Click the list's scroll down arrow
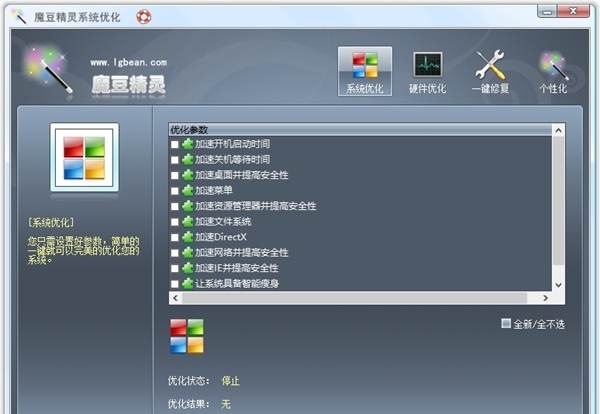 point(558,285)
